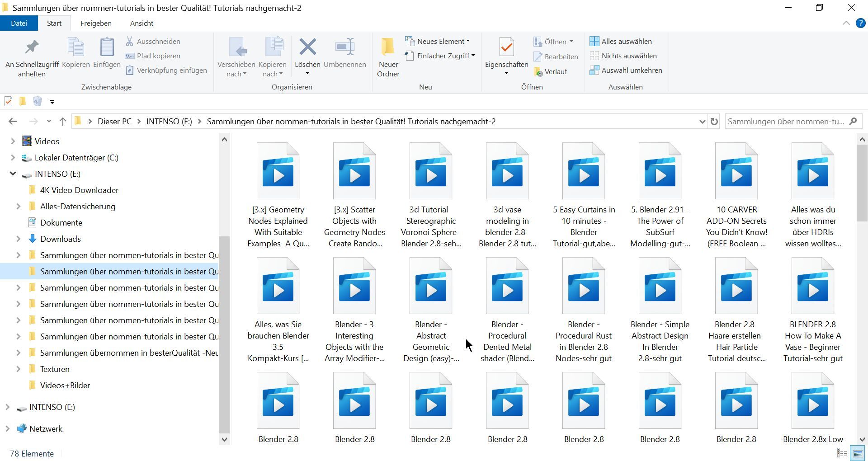Screen dimensions: 868x461
Task: Select Blender - Procedural Rust video file
Action: pyautogui.click(x=584, y=310)
